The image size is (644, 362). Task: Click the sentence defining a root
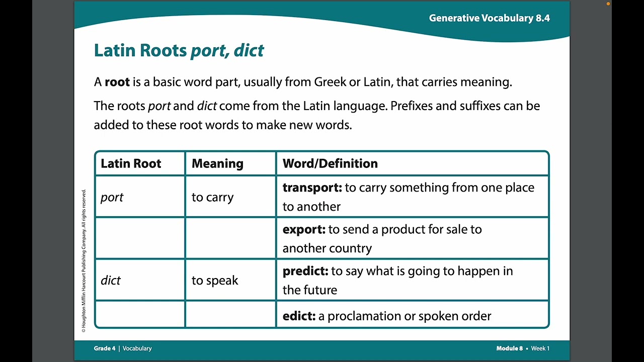tap(303, 82)
